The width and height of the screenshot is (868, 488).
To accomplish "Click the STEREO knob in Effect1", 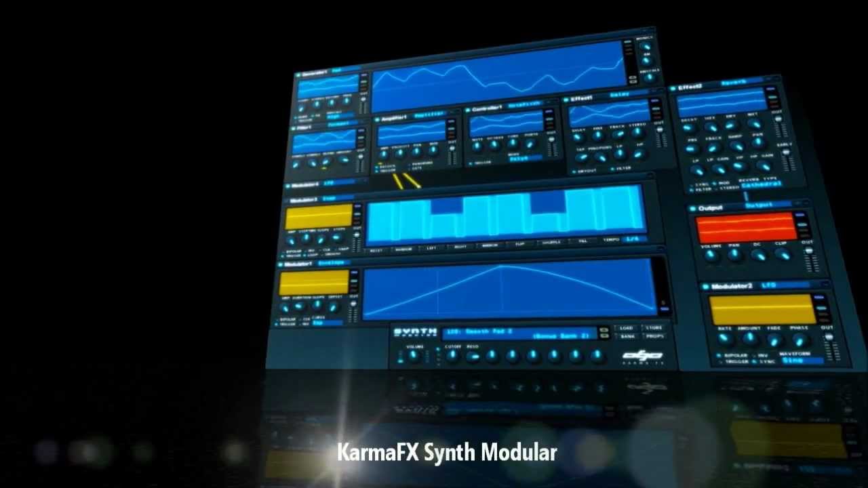I will (638, 134).
